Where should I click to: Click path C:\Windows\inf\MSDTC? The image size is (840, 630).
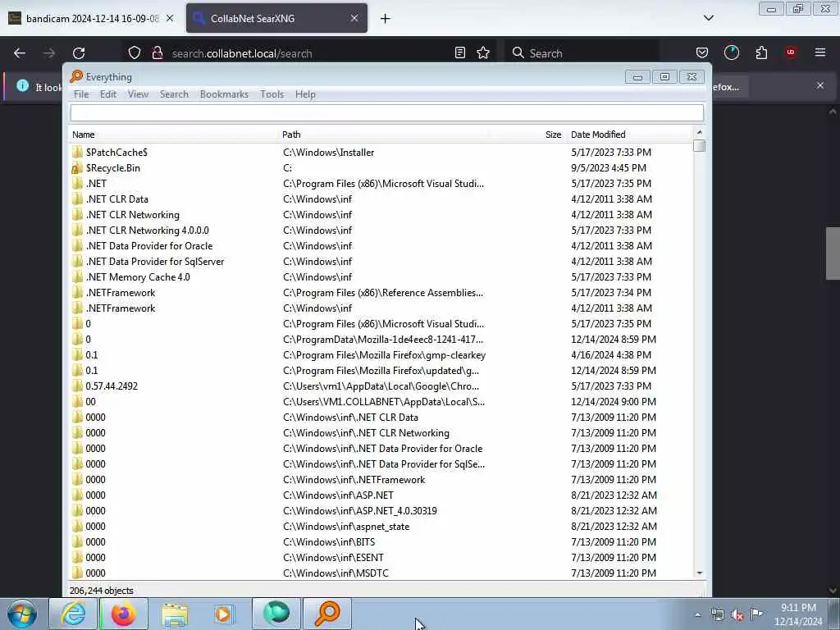click(336, 573)
